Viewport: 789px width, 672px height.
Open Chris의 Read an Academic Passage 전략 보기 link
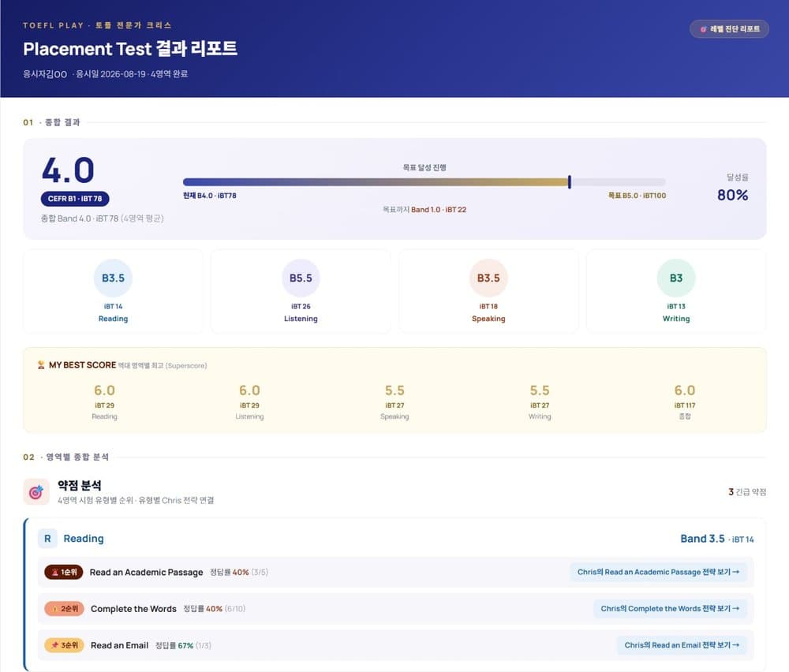point(658,572)
